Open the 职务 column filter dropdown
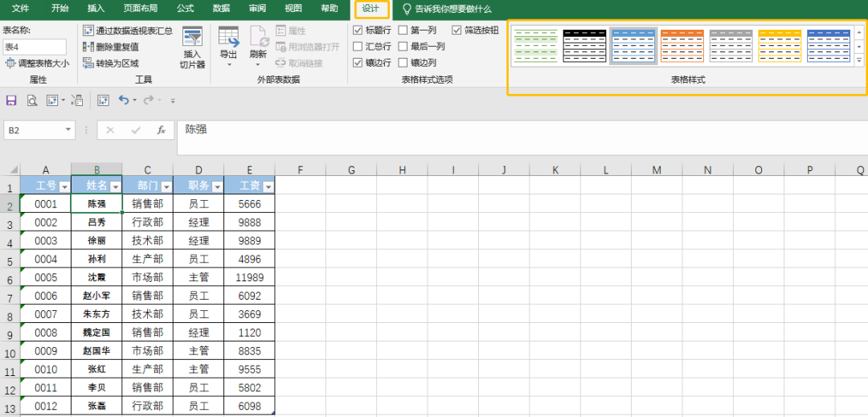The width and height of the screenshot is (868, 417). coord(217,187)
